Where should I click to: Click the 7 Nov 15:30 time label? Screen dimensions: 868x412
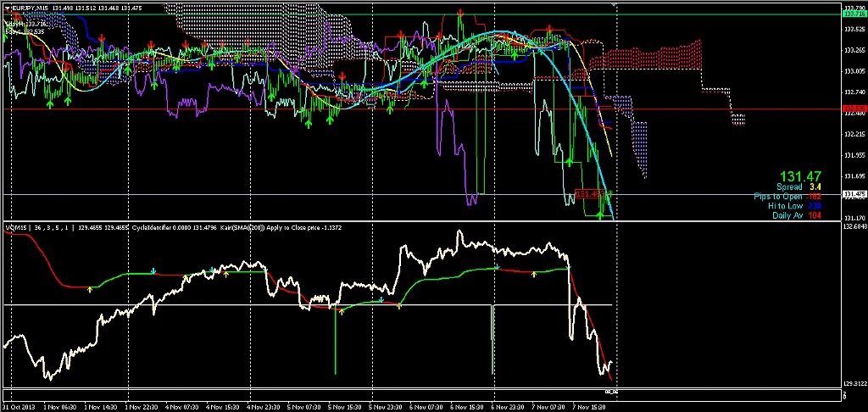click(588, 406)
